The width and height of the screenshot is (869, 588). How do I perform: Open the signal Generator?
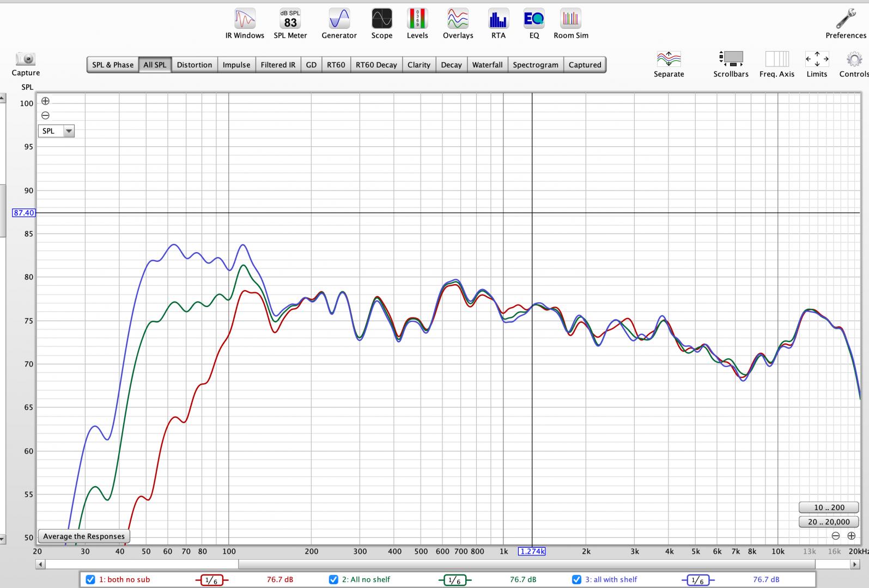(339, 24)
